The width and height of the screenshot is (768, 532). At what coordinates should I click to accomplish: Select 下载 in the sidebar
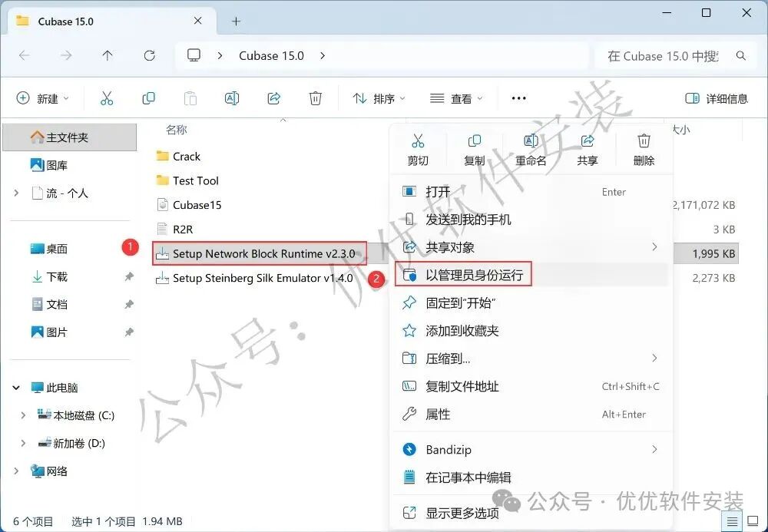point(70,276)
